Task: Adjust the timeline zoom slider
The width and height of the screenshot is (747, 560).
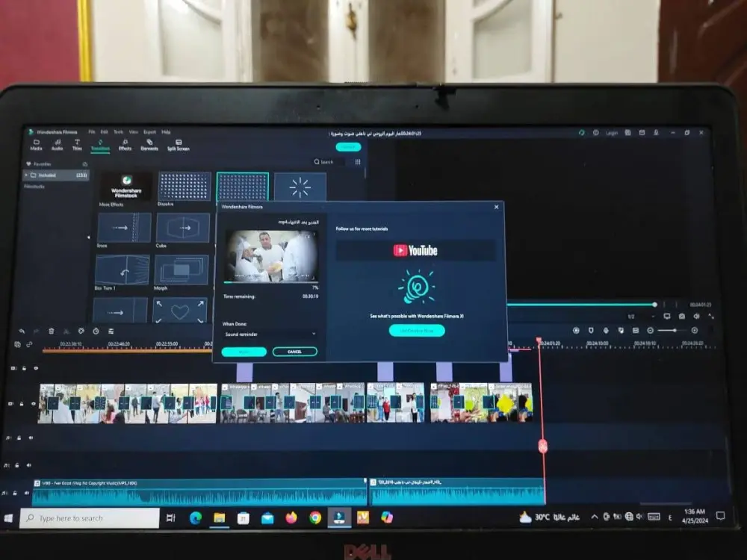Action: pos(673,330)
